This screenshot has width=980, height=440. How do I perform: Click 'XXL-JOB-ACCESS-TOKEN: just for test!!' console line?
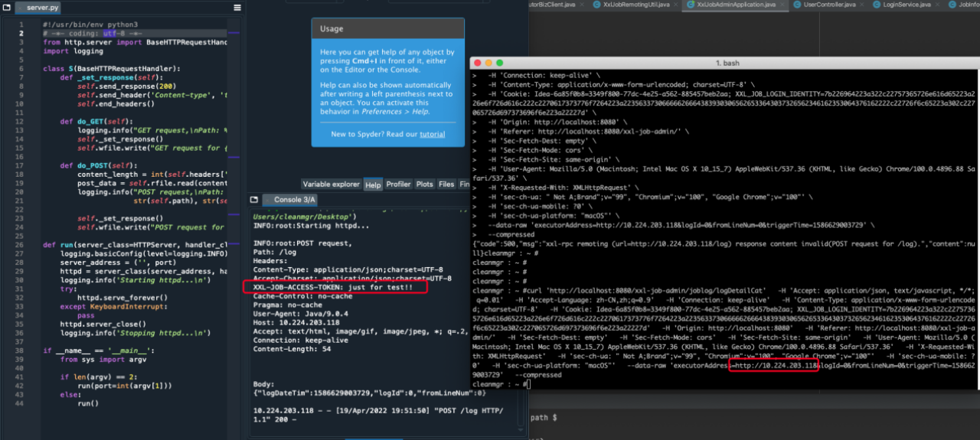point(334,288)
